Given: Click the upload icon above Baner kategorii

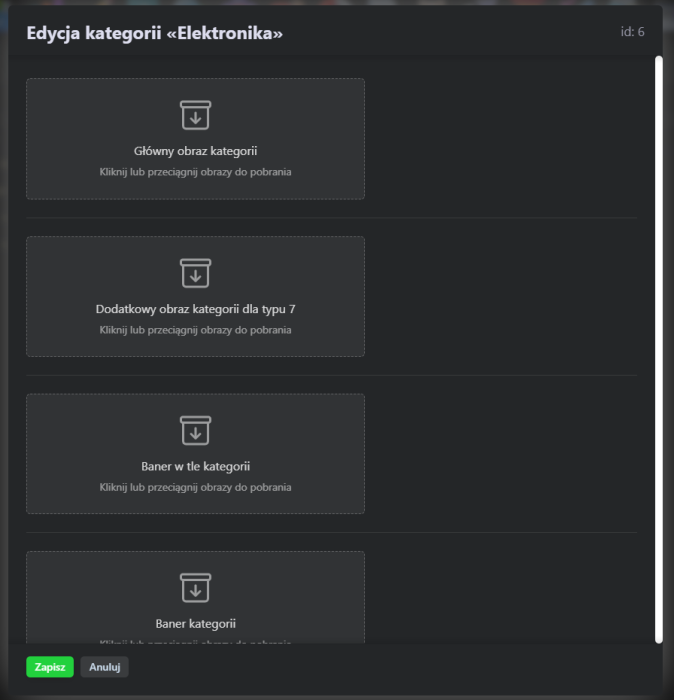Looking at the screenshot, I should 196,588.
